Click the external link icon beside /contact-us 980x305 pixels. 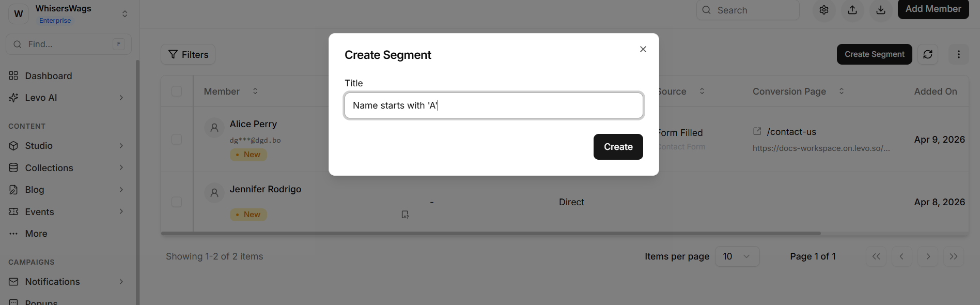[x=757, y=131]
